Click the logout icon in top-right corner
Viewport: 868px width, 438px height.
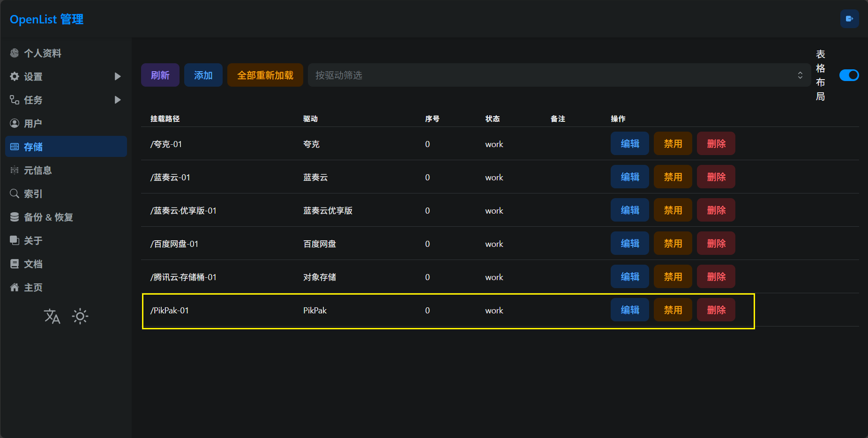coord(849,19)
